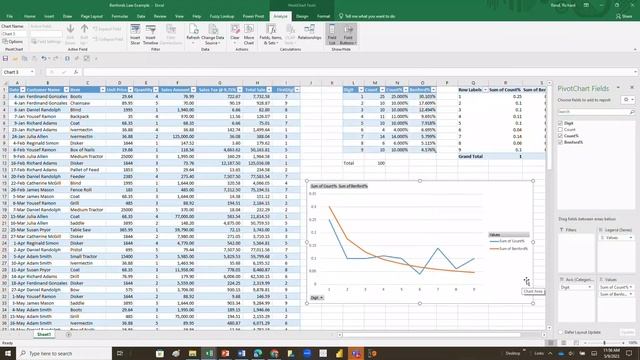Click the Digit field button on chart
The image size is (640, 360).
click(x=317, y=298)
